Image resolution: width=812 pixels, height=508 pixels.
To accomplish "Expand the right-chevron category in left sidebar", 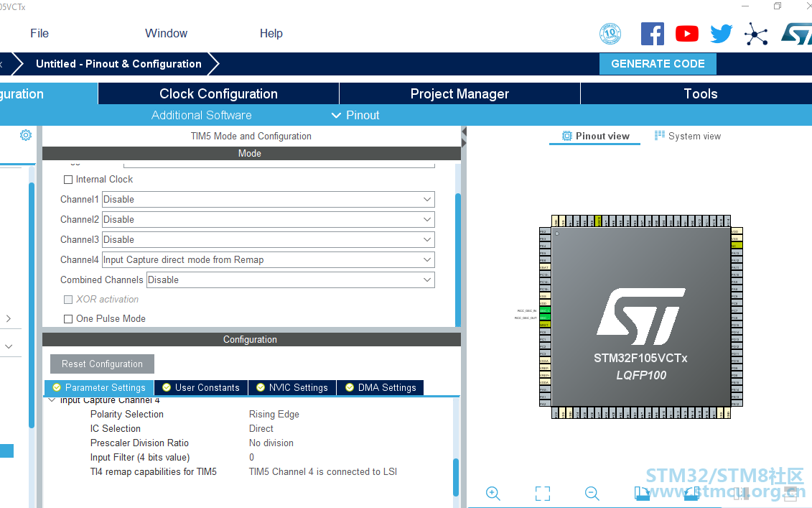I will 9,319.
